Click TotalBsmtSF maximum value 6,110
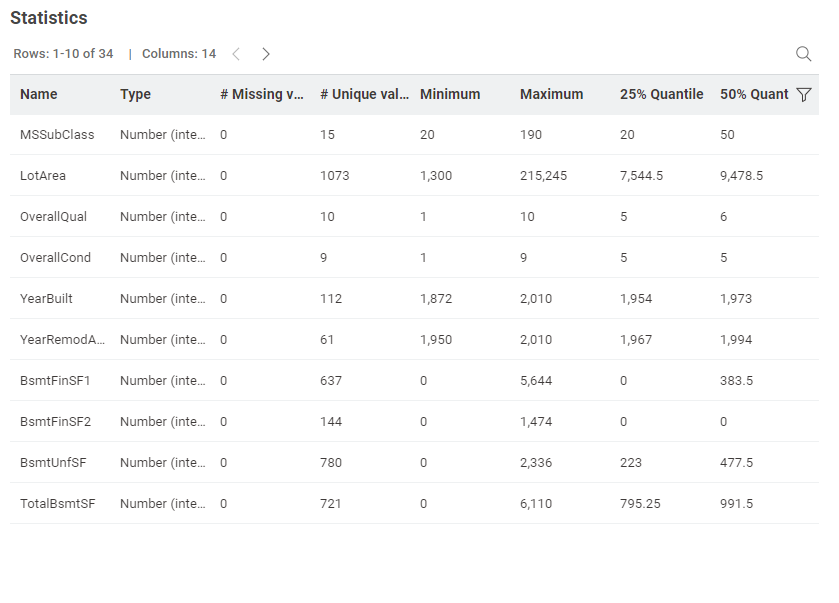Screen dimensions: 839x603 pos(536,503)
